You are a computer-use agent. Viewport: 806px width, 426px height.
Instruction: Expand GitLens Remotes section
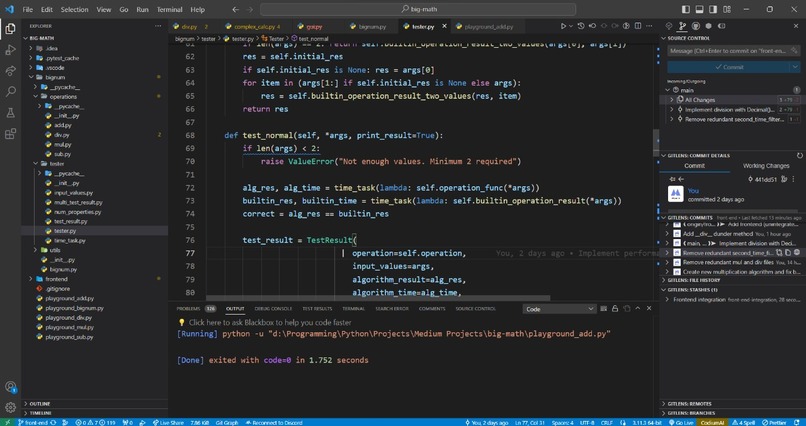pos(733,403)
